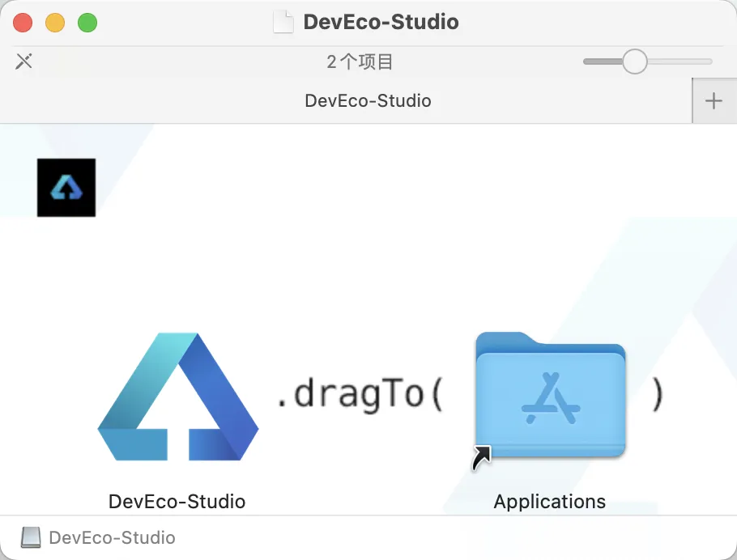Click DevEco-Studio text in the path bar

point(112,537)
